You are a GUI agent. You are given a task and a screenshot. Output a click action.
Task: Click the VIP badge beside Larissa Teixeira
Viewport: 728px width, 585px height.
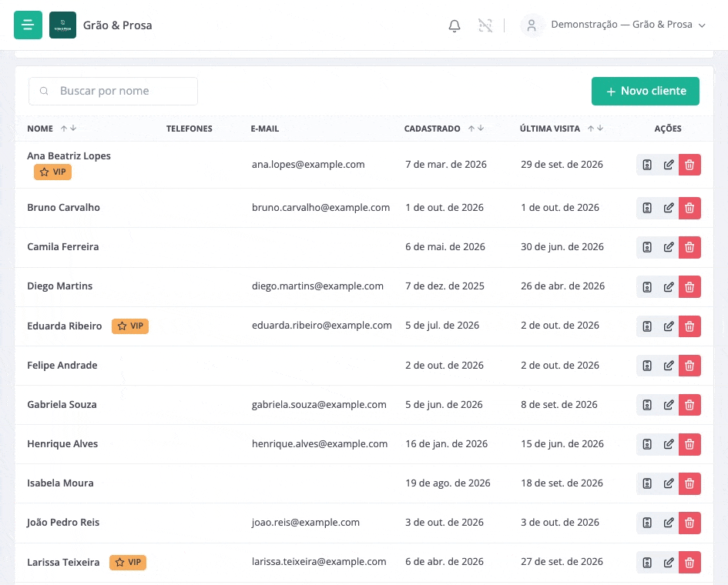tap(128, 562)
